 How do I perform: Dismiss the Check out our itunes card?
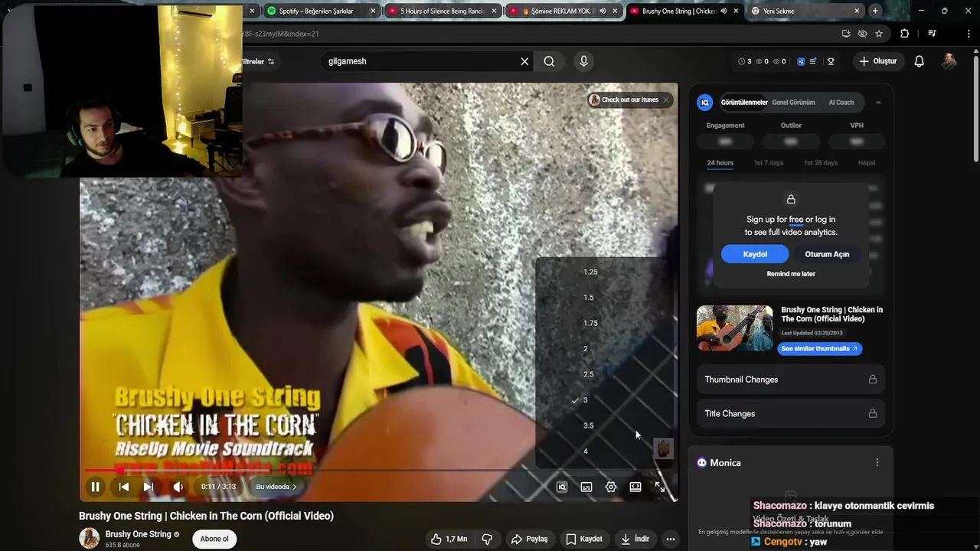coord(666,99)
